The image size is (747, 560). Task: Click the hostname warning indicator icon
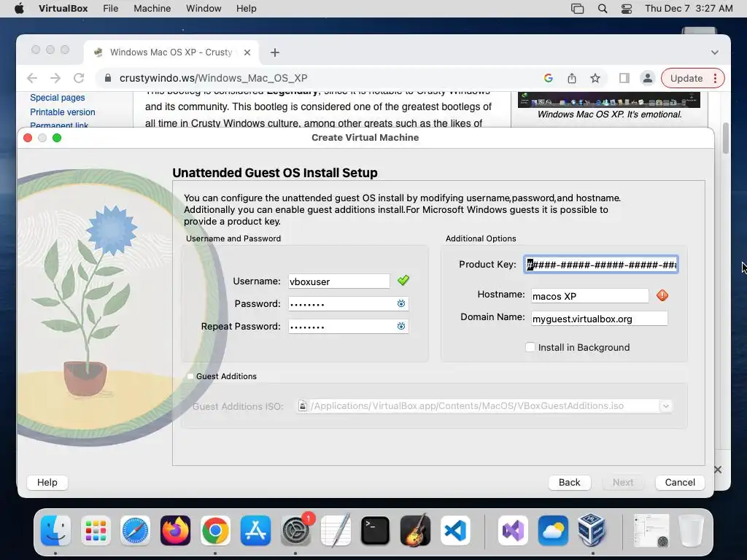662,296
